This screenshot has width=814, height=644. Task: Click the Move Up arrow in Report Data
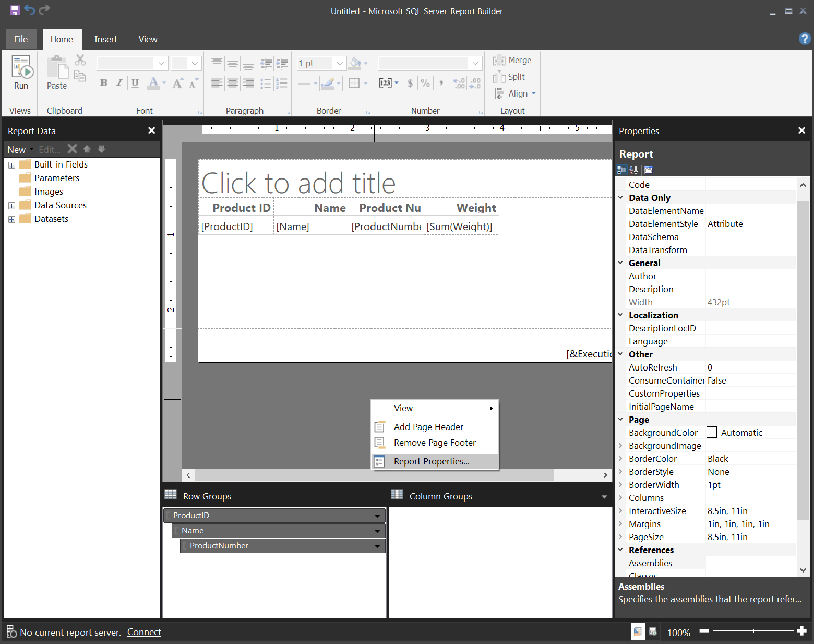click(87, 149)
